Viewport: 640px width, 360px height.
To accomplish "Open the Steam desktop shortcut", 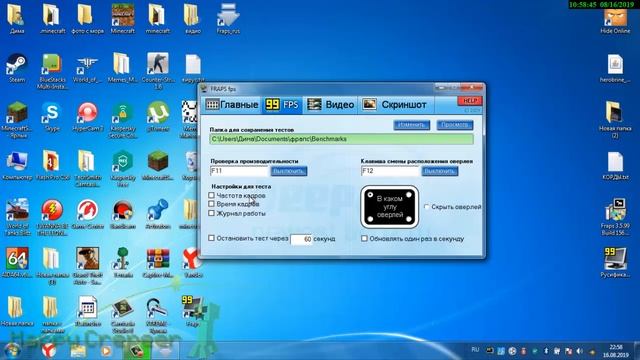I will point(17,67).
